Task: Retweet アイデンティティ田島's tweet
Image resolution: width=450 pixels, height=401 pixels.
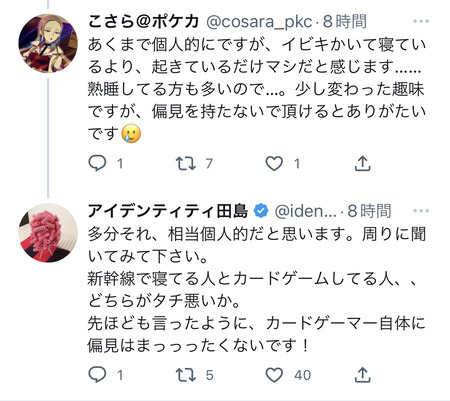Action: click(x=186, y=375)
